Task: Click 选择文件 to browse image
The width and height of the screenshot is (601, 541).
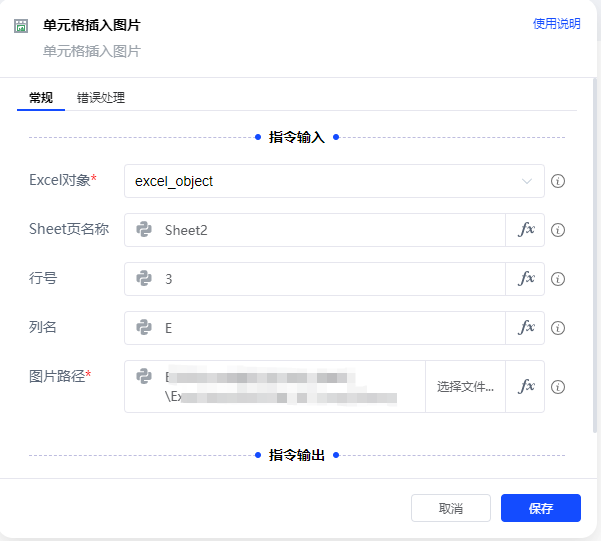Action: (x=465, y=387)
